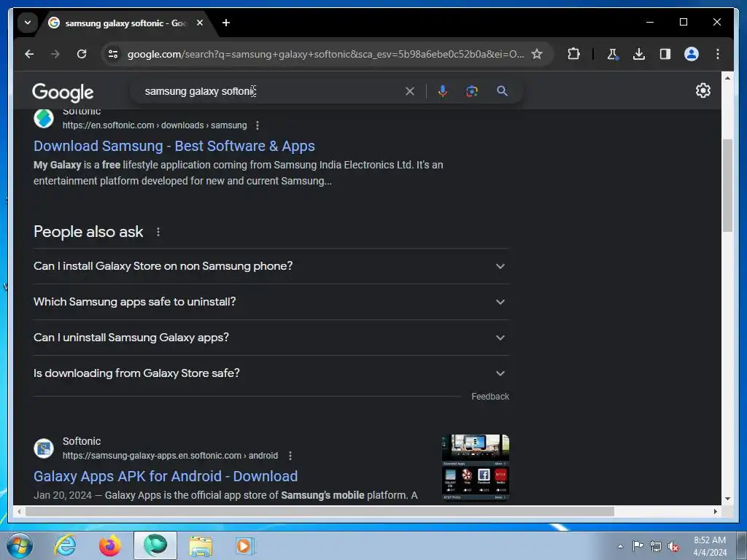Open Windows Explorer folder in taskbar

pyautogui.click(x=201, y=545)
